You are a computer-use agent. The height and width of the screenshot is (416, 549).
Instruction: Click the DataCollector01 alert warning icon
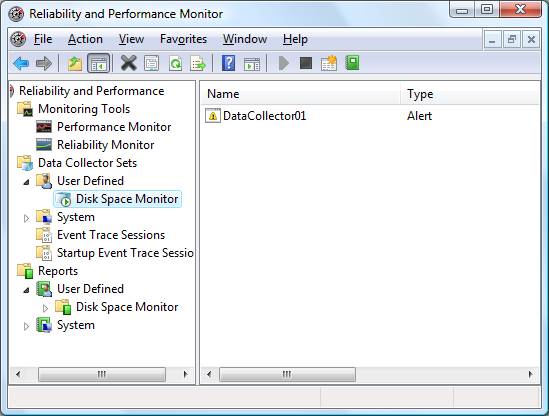tap(213, 116)
